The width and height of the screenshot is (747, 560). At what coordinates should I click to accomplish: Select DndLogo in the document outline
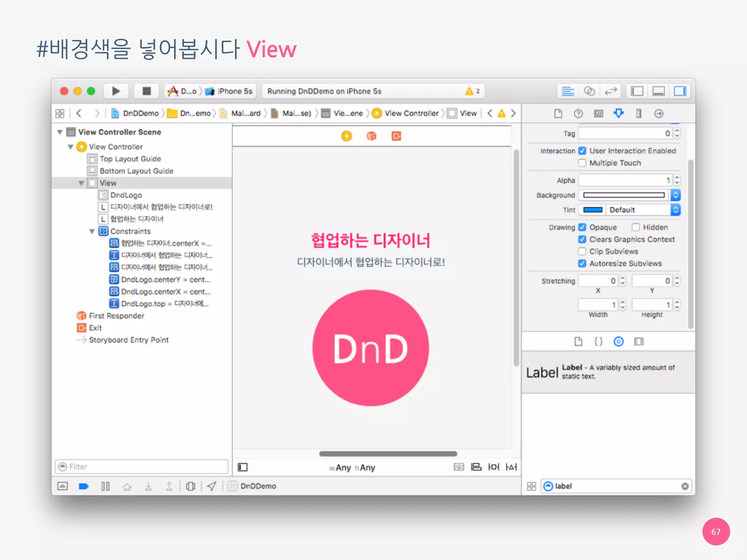click(x=126, y=195)
